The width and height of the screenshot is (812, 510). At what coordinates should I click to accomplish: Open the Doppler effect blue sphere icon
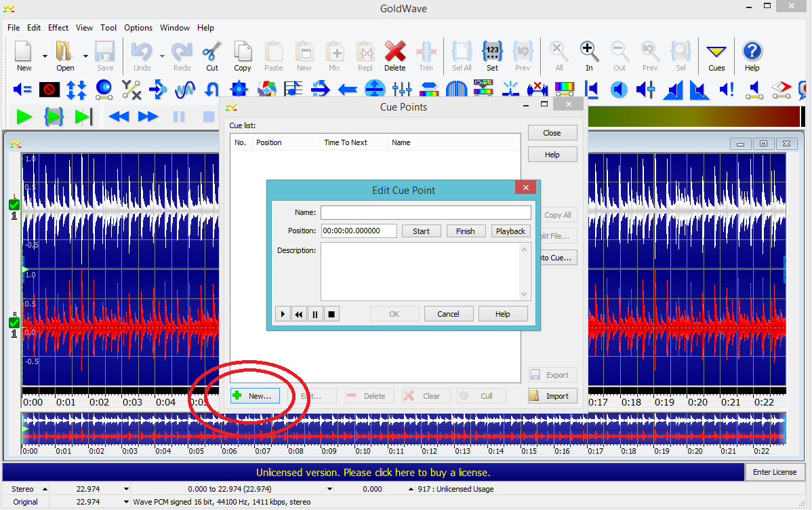click(104, 90)
